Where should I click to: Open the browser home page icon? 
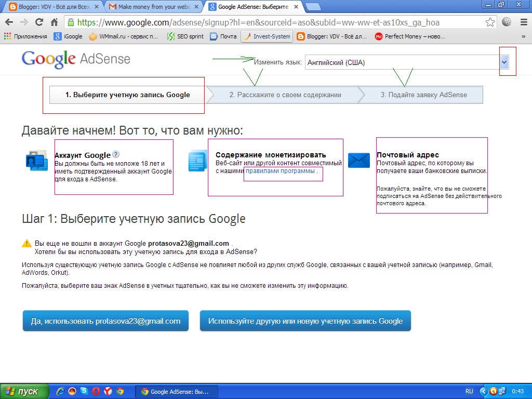coord(54,22)
